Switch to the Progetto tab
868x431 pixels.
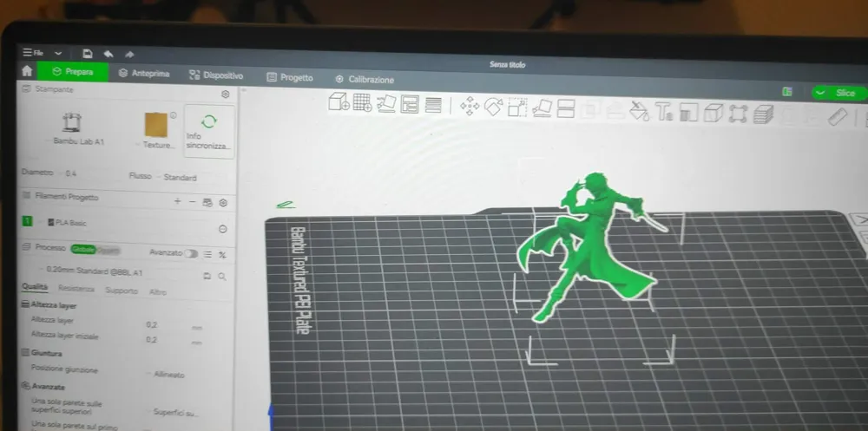point(290,77)
